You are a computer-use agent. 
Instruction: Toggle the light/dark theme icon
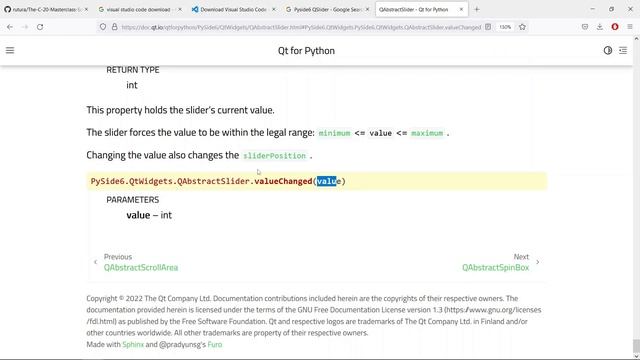[608, 50]
